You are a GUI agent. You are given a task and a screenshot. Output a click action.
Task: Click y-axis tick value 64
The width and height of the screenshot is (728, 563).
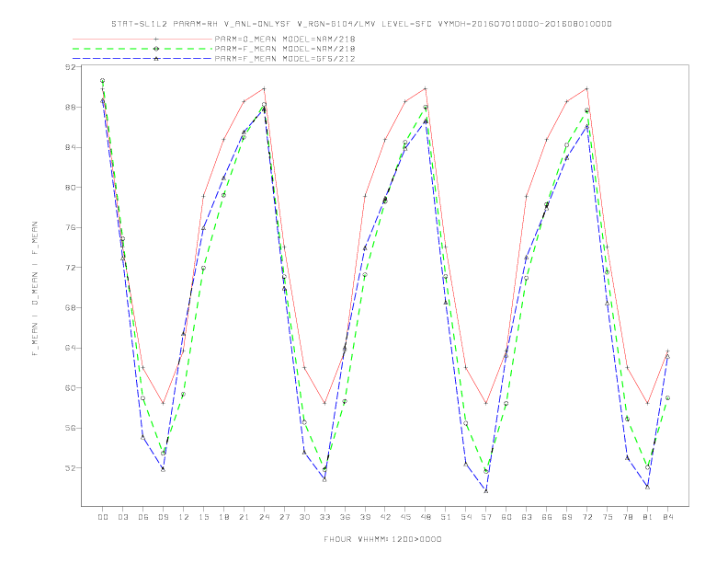[x=70, y=348]
